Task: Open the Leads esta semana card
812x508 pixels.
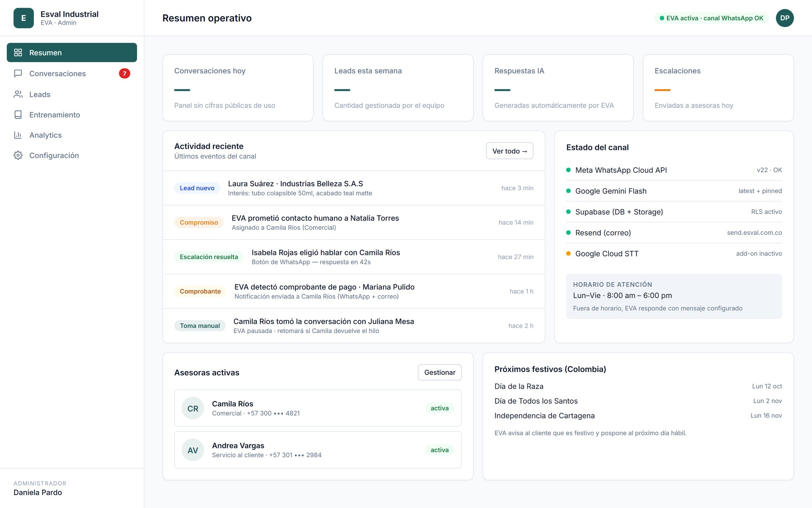Action: tap(398, 88)
